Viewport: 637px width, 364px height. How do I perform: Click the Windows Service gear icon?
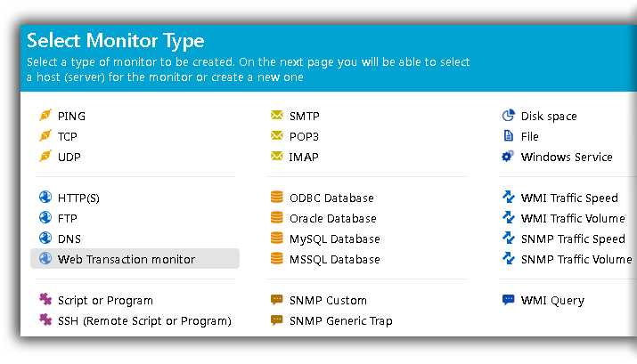point(509,157)
